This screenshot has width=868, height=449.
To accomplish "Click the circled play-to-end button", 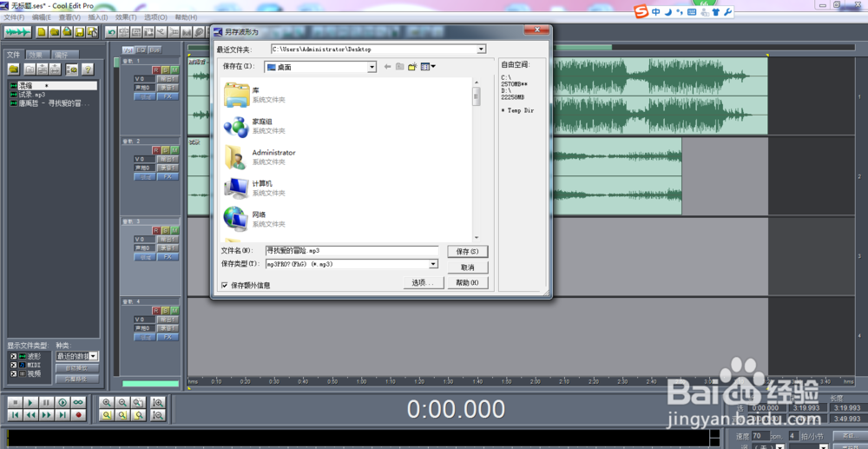I will pos(62,402).
